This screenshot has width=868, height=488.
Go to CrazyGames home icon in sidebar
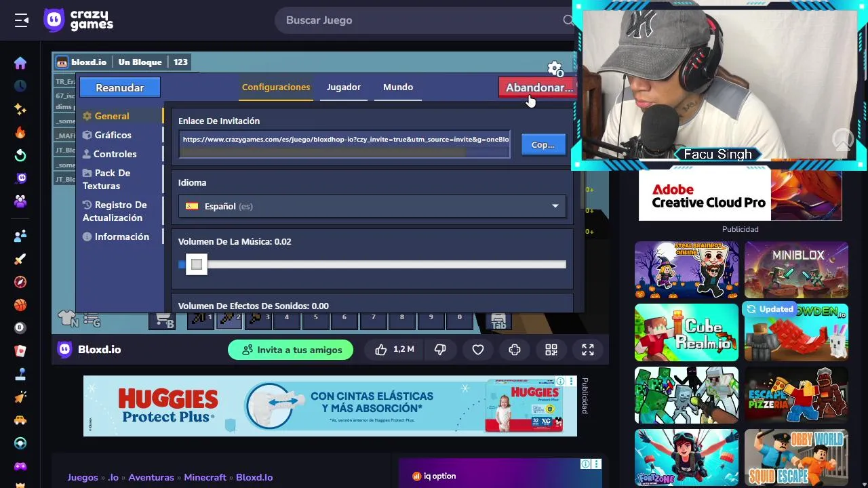pos(20,63)
